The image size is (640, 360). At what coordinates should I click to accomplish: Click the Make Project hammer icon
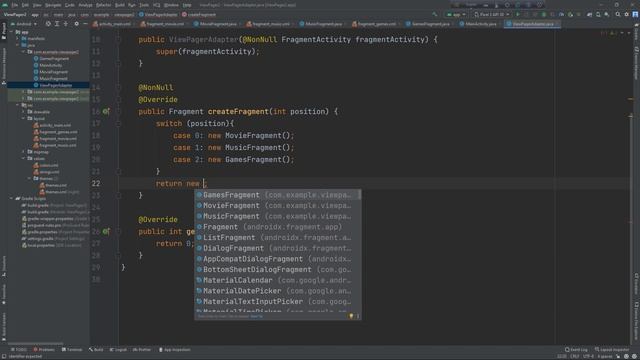(x=435, y=15)
